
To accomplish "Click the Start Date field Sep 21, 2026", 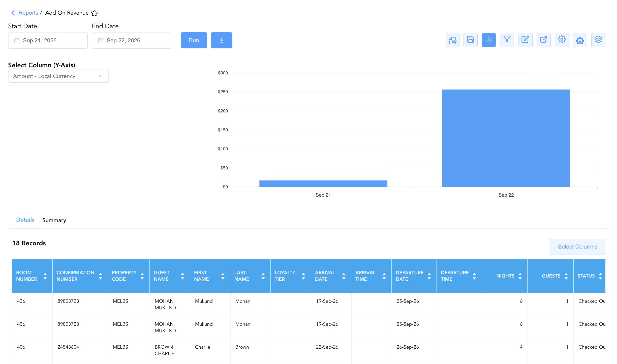I will tap(48, 41).
